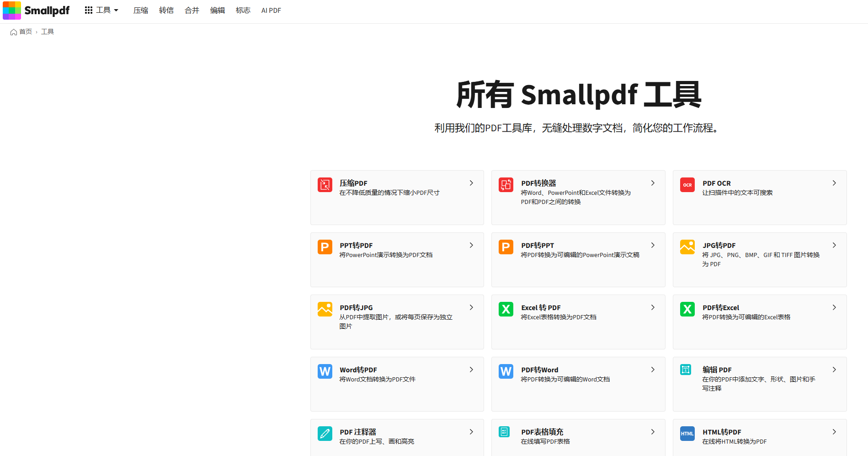Click the blue HTML转PDF icon
This screenshot has height=456, width=868.
click(687, 434)
